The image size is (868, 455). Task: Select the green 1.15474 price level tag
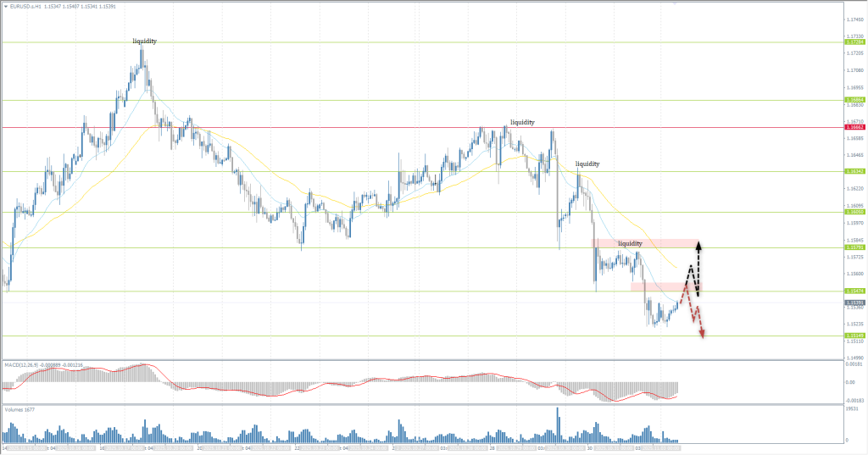(854, 291)
